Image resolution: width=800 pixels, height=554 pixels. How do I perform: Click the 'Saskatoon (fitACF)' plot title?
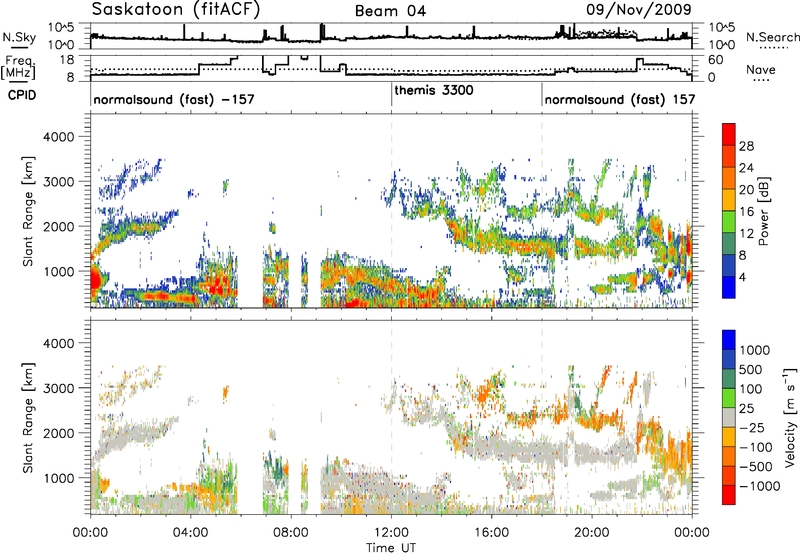click(177, 9)
